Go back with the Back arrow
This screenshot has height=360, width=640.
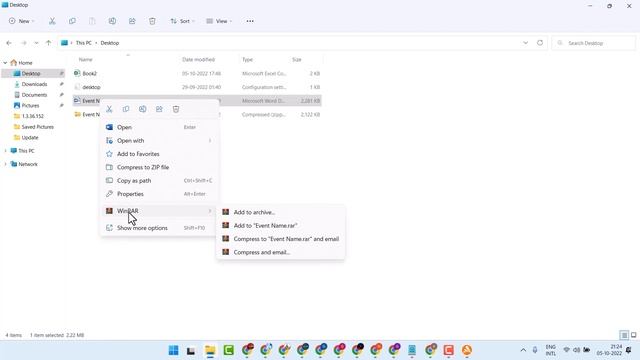pyautogui.click(x=9, y=43)
